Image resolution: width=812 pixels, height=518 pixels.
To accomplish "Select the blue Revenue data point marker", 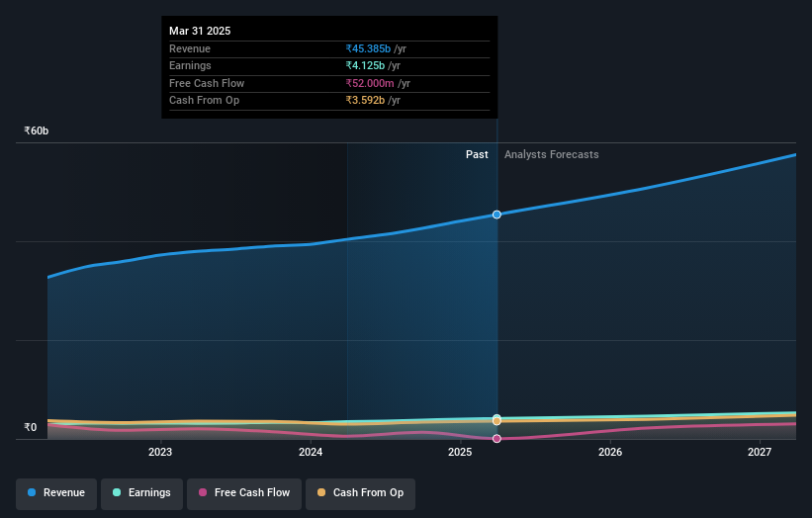I will pos(496,215).
